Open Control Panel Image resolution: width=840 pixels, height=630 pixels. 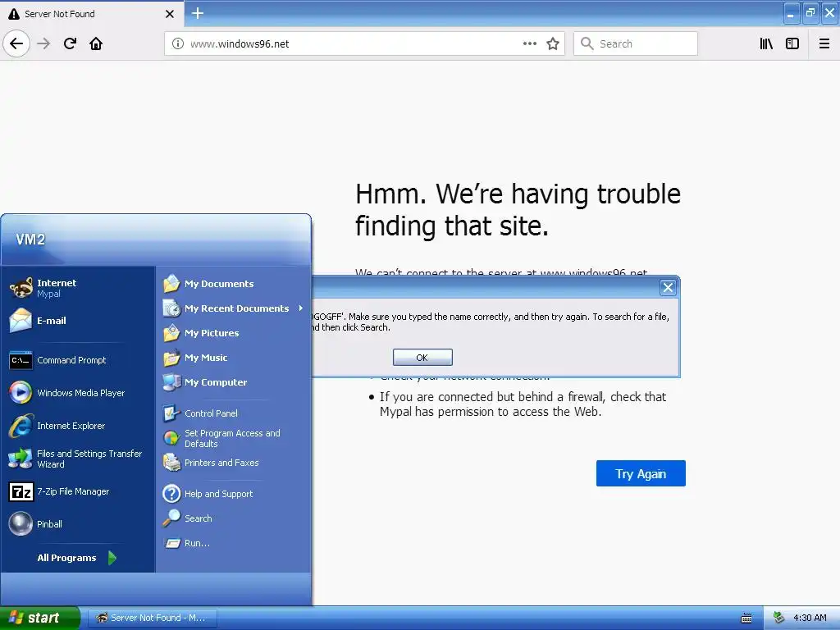pyautogui.click(x=234, y=413)
